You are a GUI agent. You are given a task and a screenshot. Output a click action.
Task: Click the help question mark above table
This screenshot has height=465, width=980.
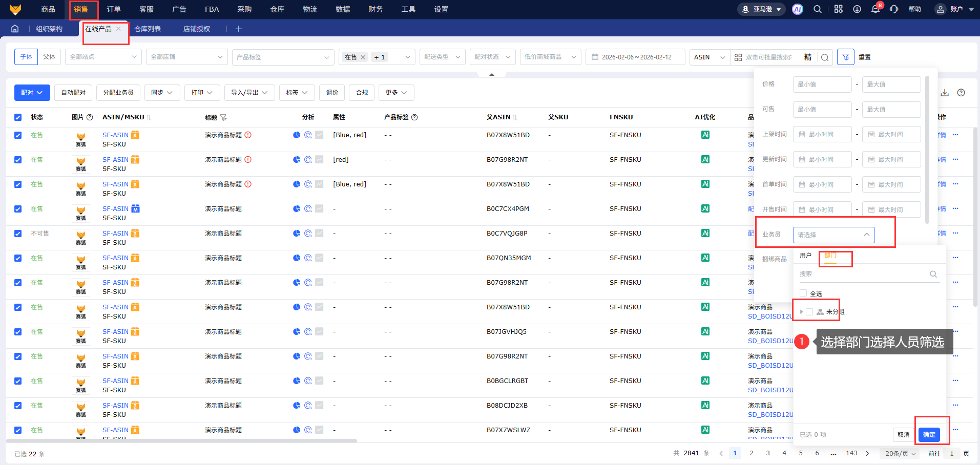(961, 93)
